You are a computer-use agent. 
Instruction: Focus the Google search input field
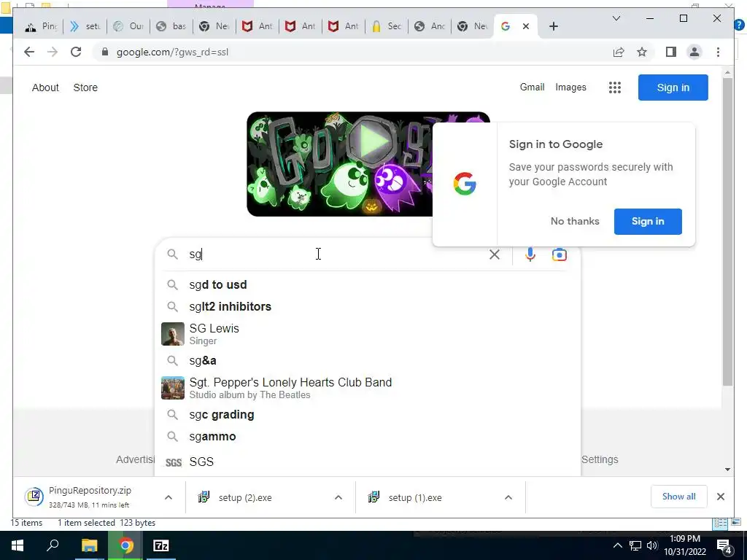[x=333, y=254]
